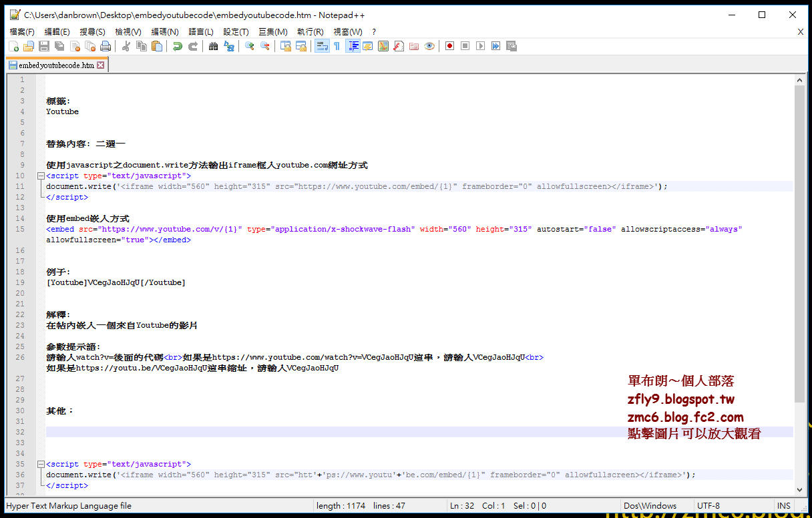Redo the edit with the gray arrow
812x518 pixels.
point(192,46)
